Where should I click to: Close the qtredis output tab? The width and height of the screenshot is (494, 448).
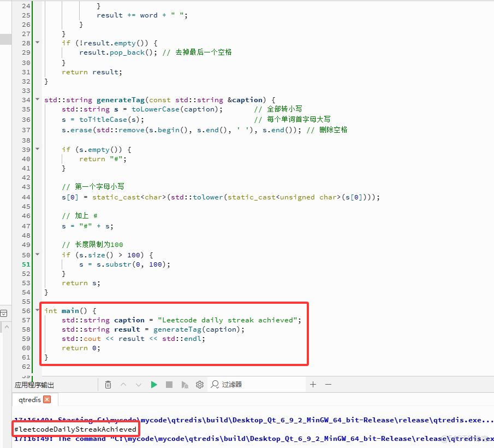(x=47, y=399)
